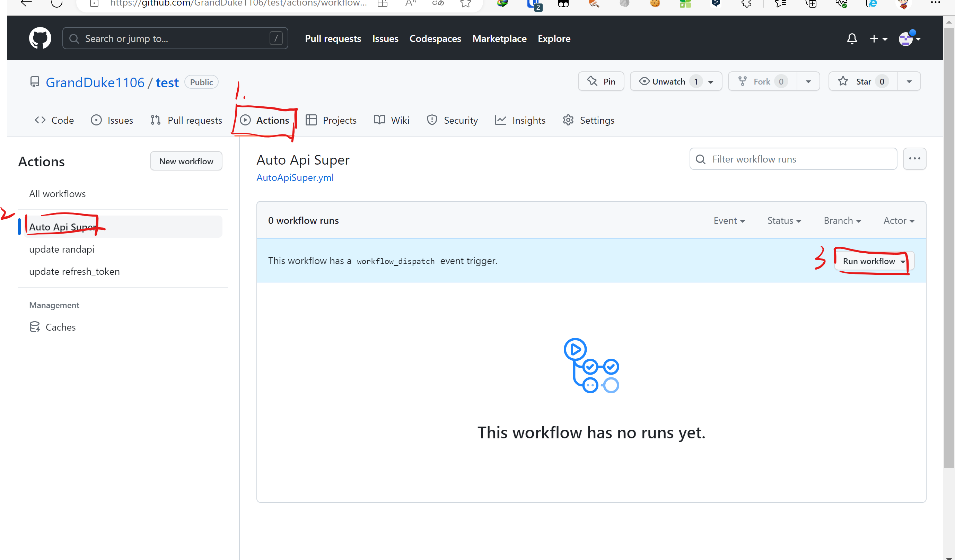Image resolution: width=955 pixels, height=560 pixels.
Task: Open AutoApiSuper.yml workflow file
Action: point(295,177)
